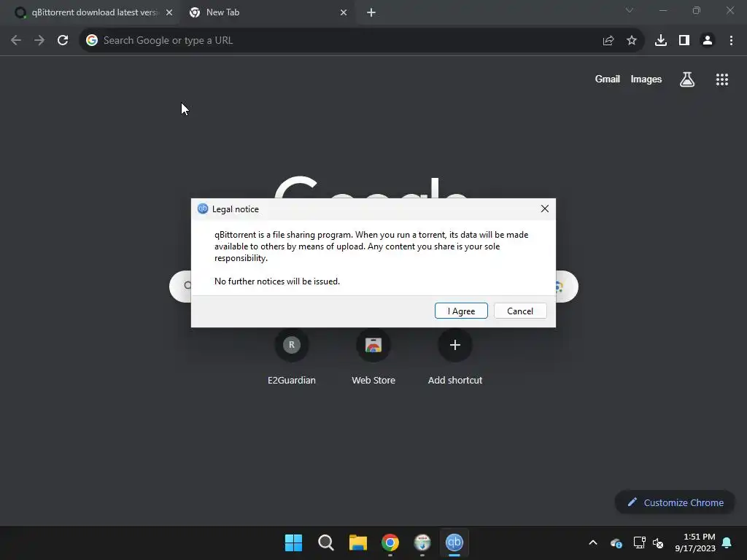The height and width of the screenshot is (560, 747).
Task: Open clock showing 1:51 PM
Action: coord(694,542)
